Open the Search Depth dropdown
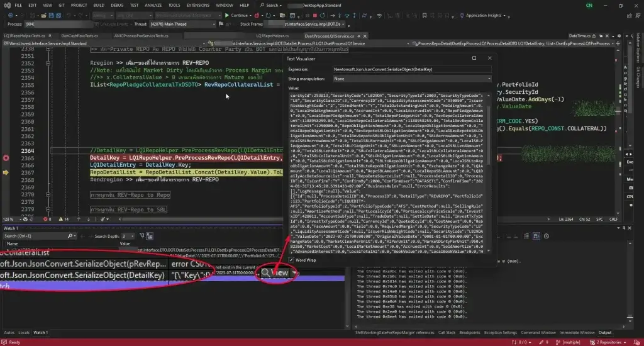The width and height of the screenshot is (644, 346). click(127, 236)
